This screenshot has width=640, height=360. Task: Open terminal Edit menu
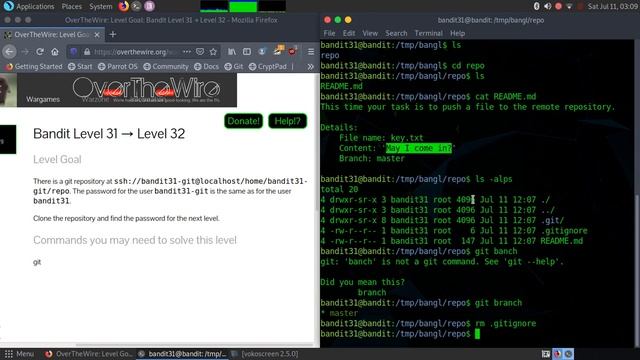point(349,33)
